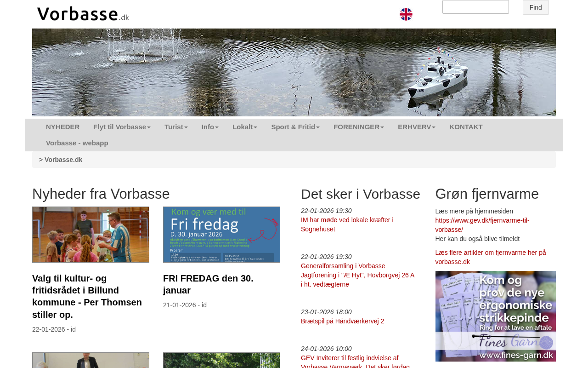Open the Lokalt dropdown menu

tap(245, 127)
